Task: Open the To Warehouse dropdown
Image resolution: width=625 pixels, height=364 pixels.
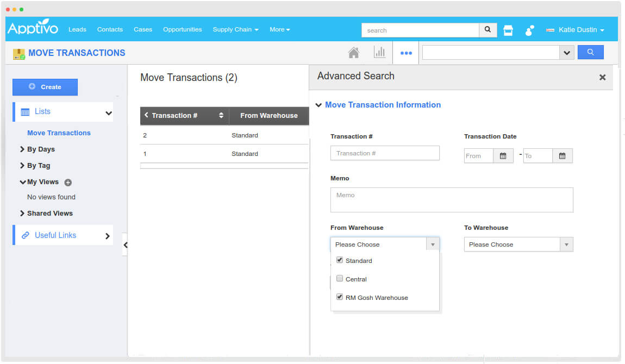Action: pyautogui.click(x=518, y=244)
